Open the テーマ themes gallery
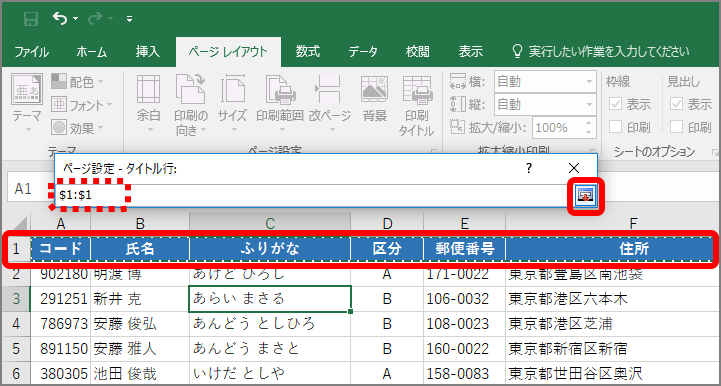Viewport: 721px width, 386px height. click(x=27, y=103)
